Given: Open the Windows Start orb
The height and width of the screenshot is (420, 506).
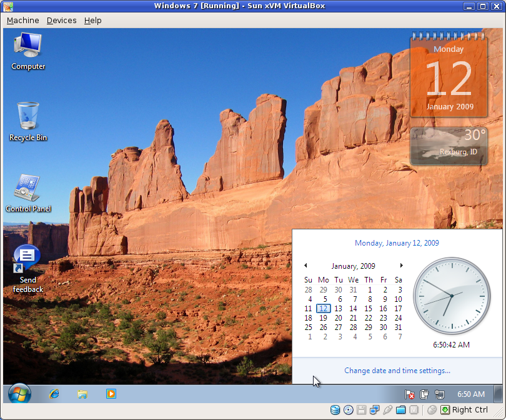Looking at the screenshot, I should click(19, 394).
